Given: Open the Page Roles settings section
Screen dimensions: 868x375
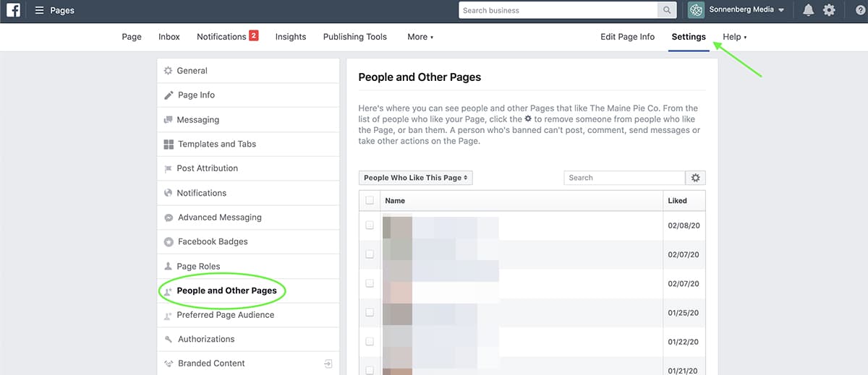Looking at the screenshot, I should 248,267.
